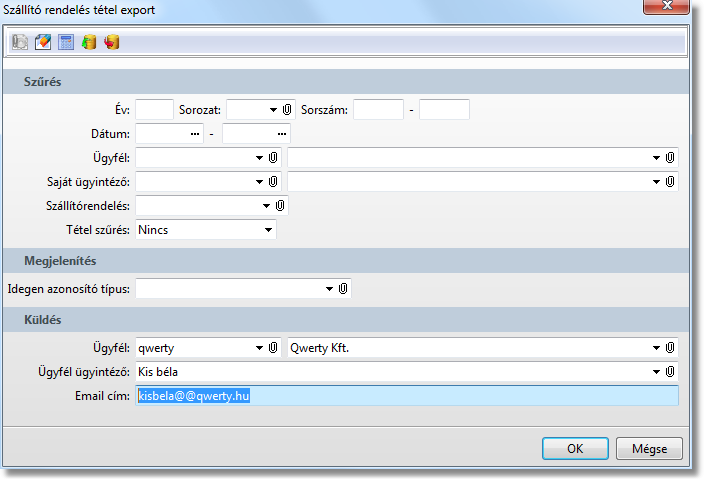Click paperclip of Saját ügyintéző name field
The width and height of the screenshot is (704, 481).
pos(670,181)
